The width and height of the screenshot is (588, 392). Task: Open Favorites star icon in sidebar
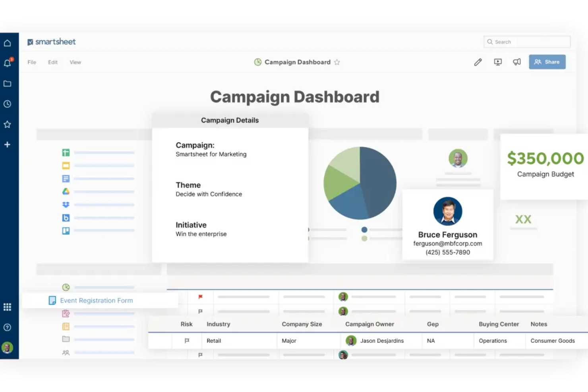tap(7, 124)
